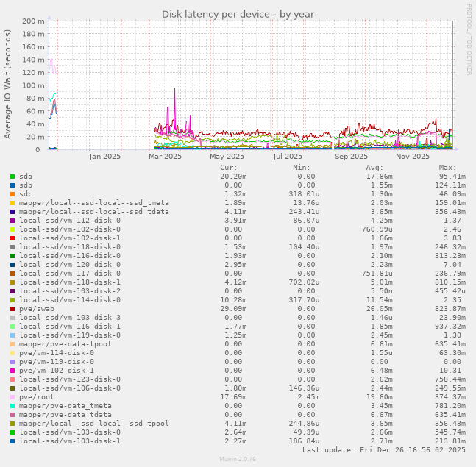Click the 'local-ssd/vm-116-disk-1' label
Screen dimensions: 476x467
click(70, 327)
